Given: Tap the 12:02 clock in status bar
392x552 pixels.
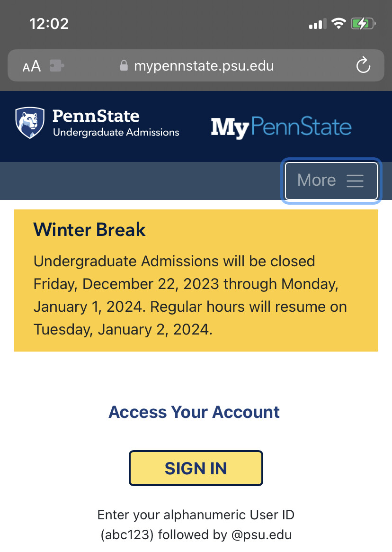Looking at the screenshot, I should pyautogui.click(x=49, y=24).
